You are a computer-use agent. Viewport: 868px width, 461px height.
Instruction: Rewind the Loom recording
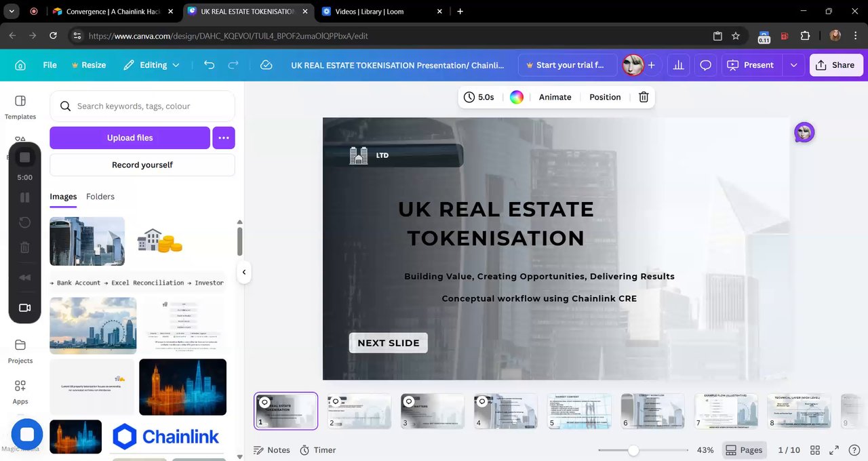[24, 277]
